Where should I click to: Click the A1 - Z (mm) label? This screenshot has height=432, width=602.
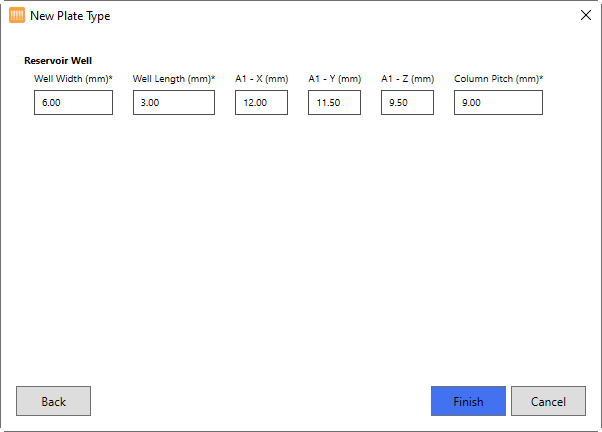[x=407, y=79]
